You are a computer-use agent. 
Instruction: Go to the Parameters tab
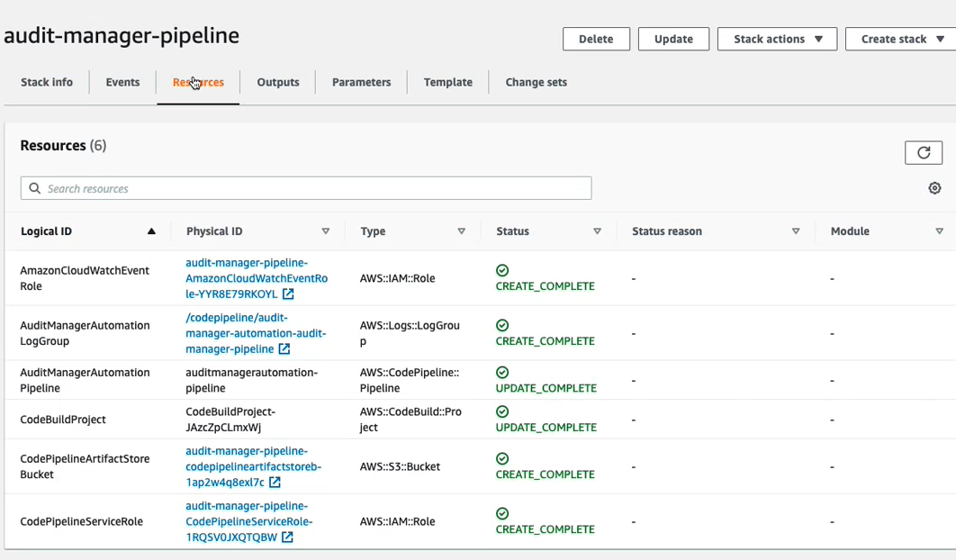pos(362,82)
